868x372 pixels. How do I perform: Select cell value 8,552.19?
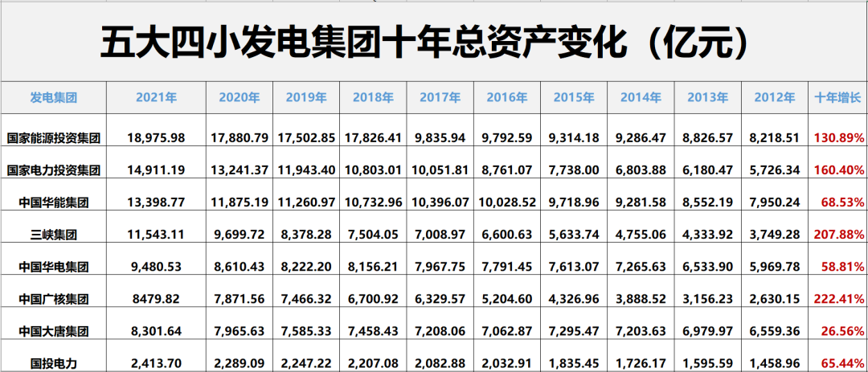tap(708, 202)
